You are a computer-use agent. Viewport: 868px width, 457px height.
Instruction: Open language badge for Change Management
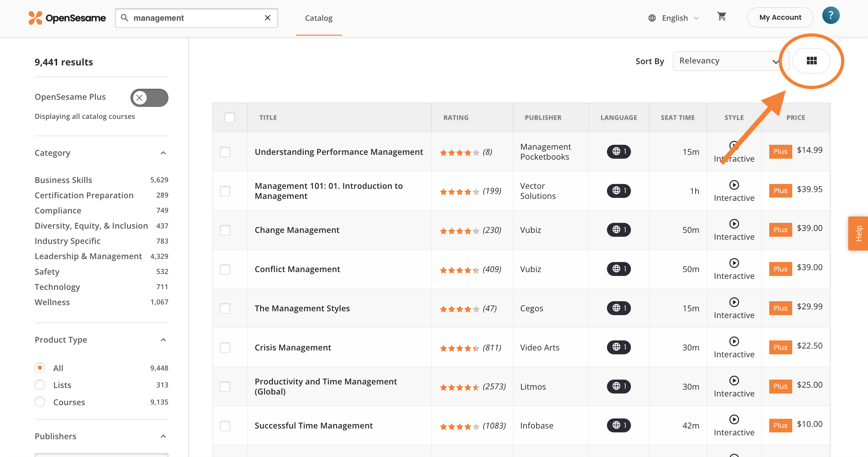[x=619, y=230]
